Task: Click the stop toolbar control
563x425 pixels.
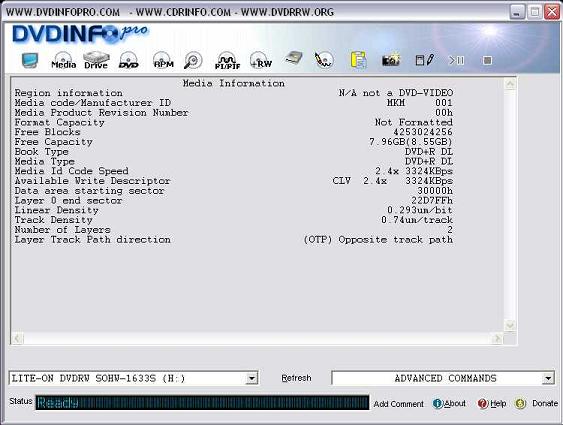Action: pos(487,60)
